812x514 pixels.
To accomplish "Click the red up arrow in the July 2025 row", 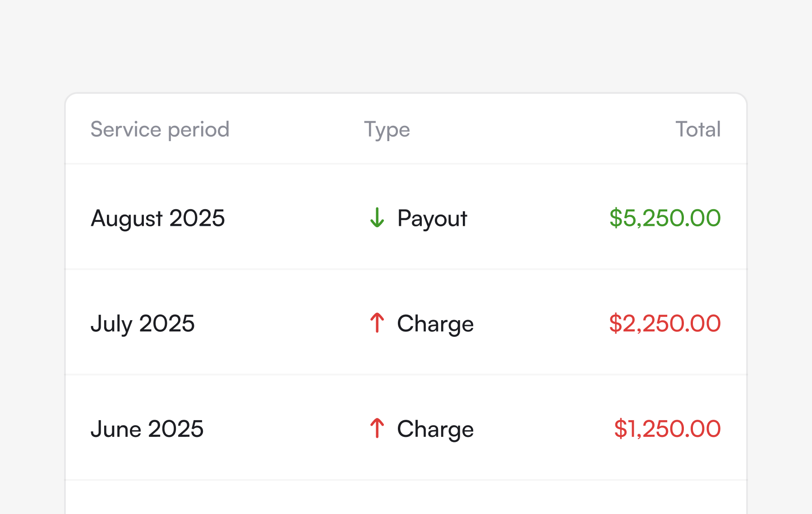I will click(377, 323).
